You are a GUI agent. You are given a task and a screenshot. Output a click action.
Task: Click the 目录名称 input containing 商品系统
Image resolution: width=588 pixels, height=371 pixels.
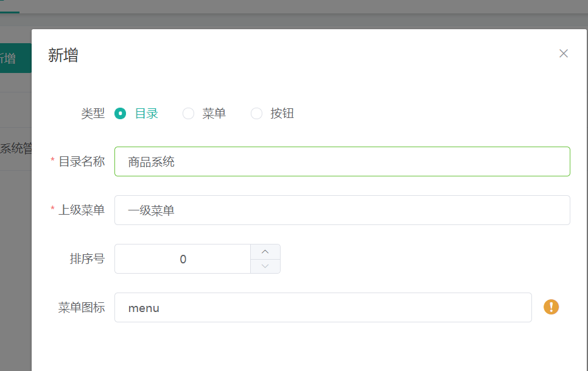[342, 162]
